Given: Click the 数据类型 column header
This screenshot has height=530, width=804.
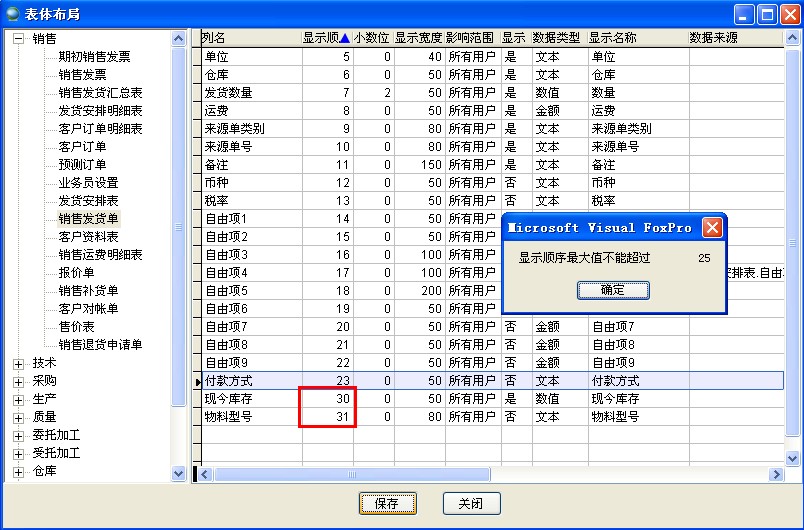Looking at the screenshot, I should (x=556, y=38).
